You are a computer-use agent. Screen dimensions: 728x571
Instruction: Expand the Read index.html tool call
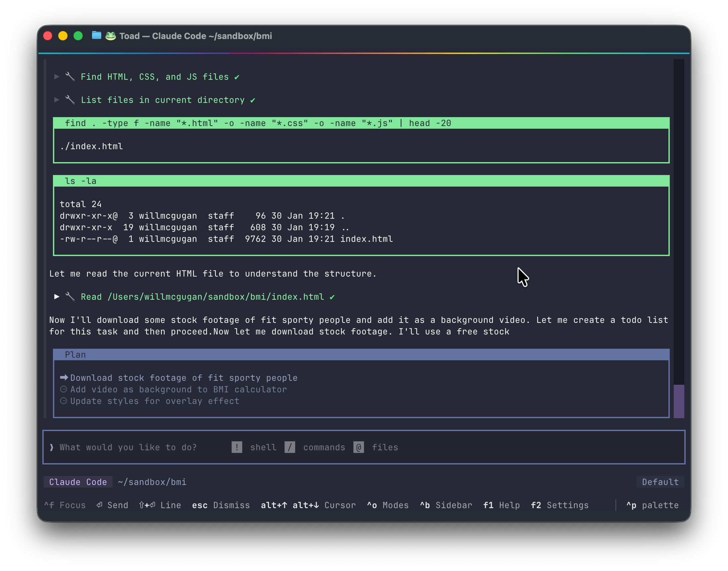coord(57,296)
